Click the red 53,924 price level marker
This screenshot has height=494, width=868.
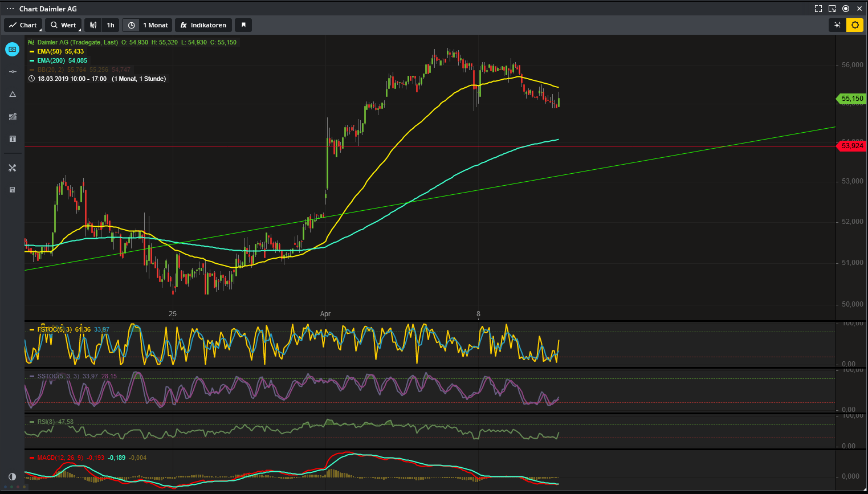(x=851, y=146)
